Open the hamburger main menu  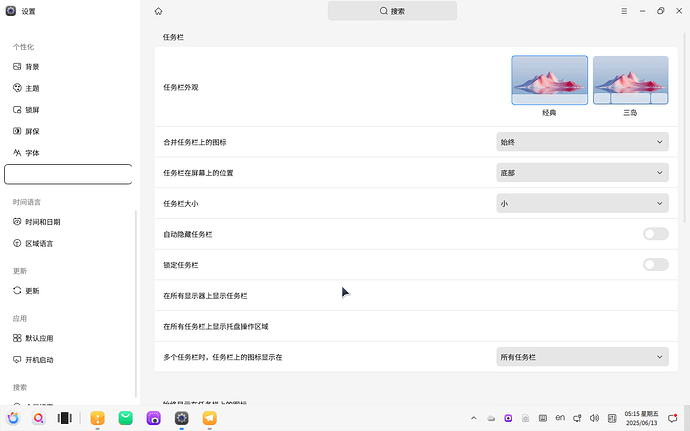pyautogui.click(x=624, y=11)
